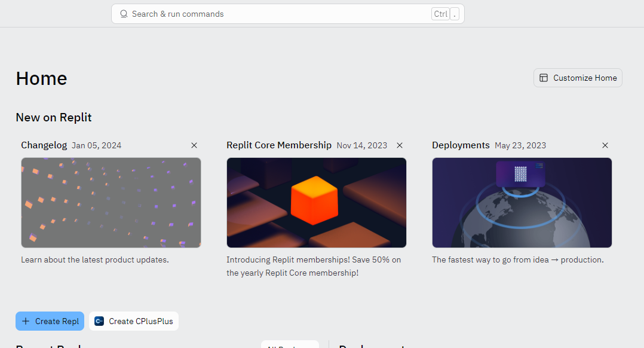Click the Changelog card title
Viewport: 644px width, 348px height.
[x=44, y=145]
